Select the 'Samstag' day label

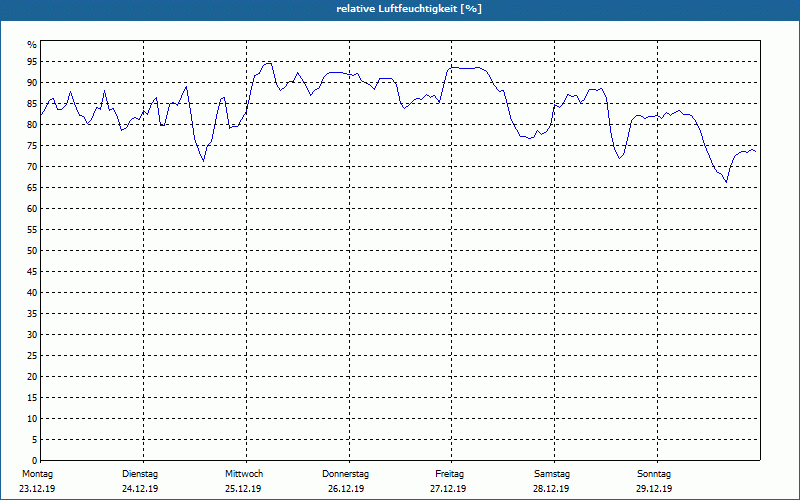(x=552, y=474)
